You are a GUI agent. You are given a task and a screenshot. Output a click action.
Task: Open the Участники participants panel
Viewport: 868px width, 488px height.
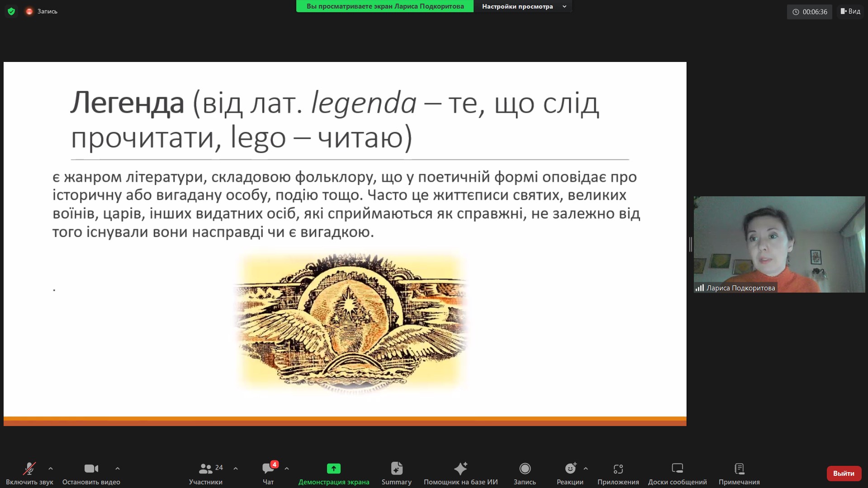[206, 473]
